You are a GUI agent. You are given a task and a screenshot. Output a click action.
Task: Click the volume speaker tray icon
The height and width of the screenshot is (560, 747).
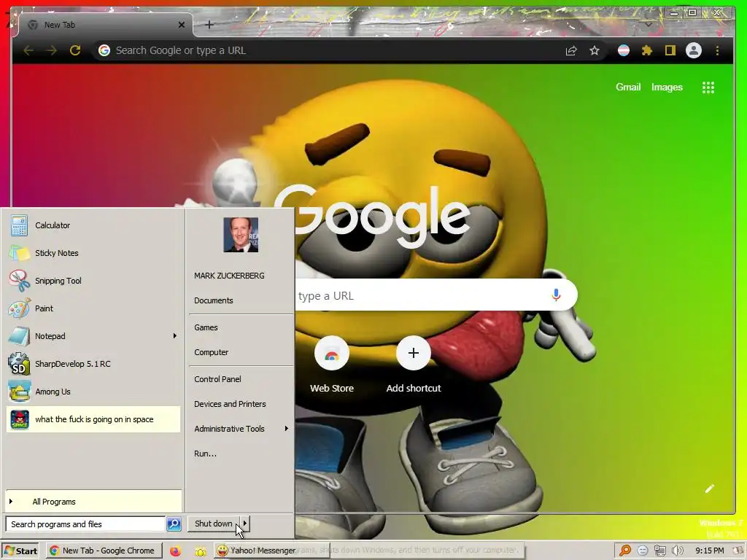[678, 551]
